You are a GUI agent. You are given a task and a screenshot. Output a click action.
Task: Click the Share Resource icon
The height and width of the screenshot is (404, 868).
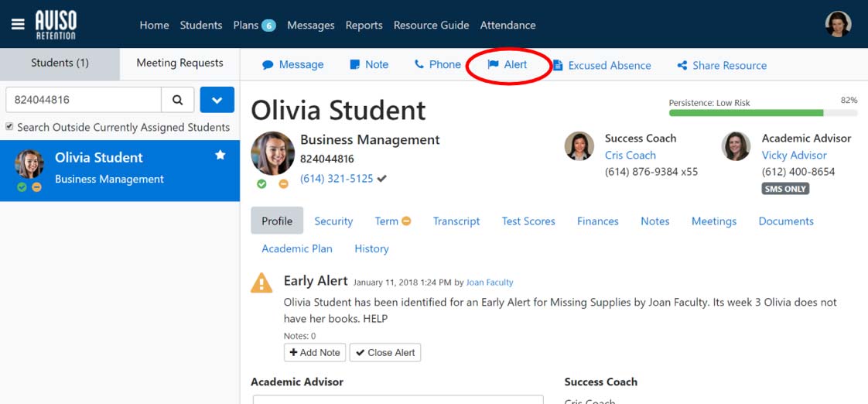pos(682,66)
